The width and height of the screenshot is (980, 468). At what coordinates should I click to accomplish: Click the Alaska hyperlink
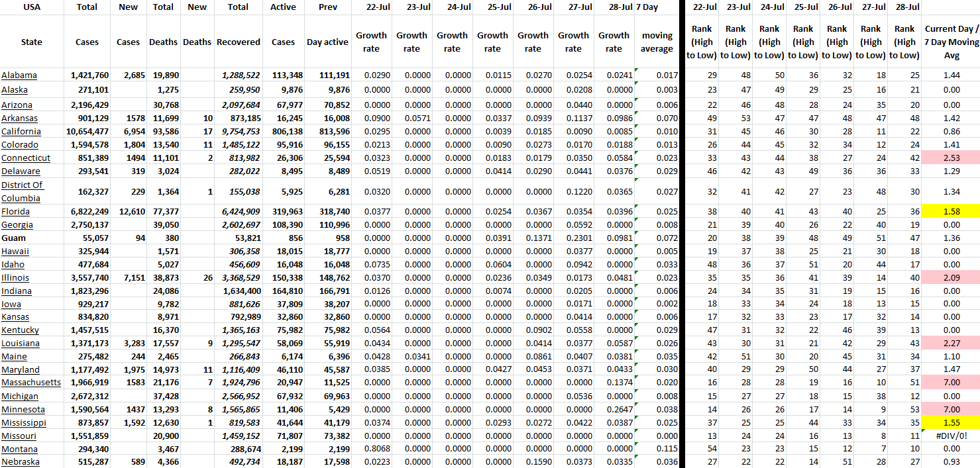[15, 90]
